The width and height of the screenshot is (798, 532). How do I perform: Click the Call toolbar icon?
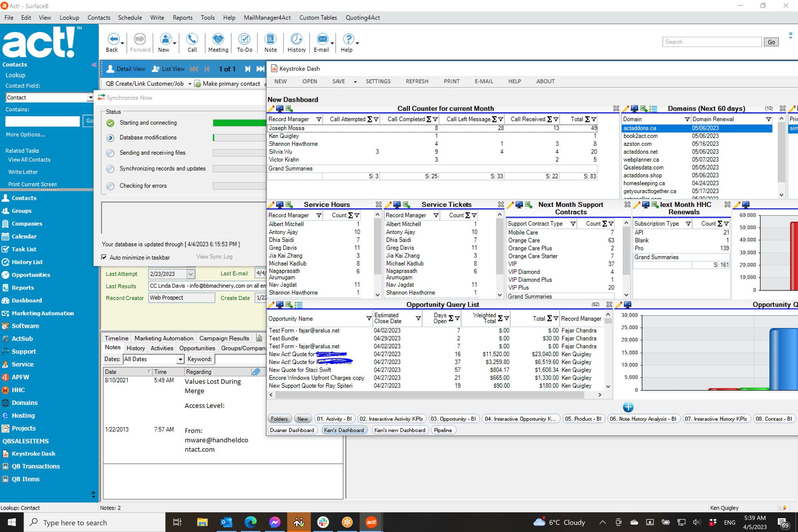pyautogui.click(x=192, y=39)
